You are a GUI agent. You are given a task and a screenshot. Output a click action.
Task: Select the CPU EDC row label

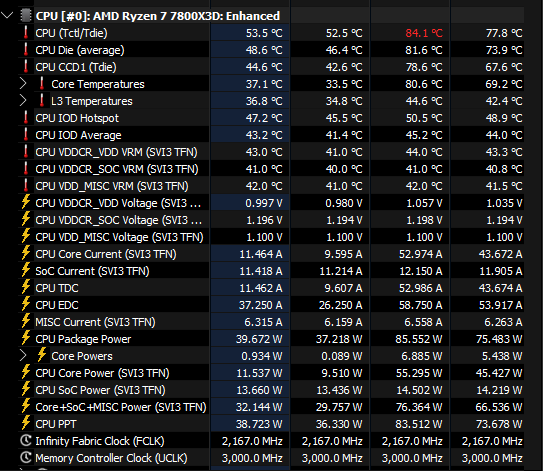click(57, 305)
